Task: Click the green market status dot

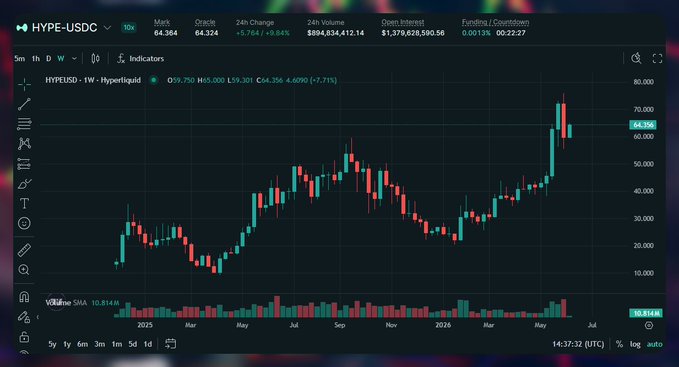Action: click(154, 80)
